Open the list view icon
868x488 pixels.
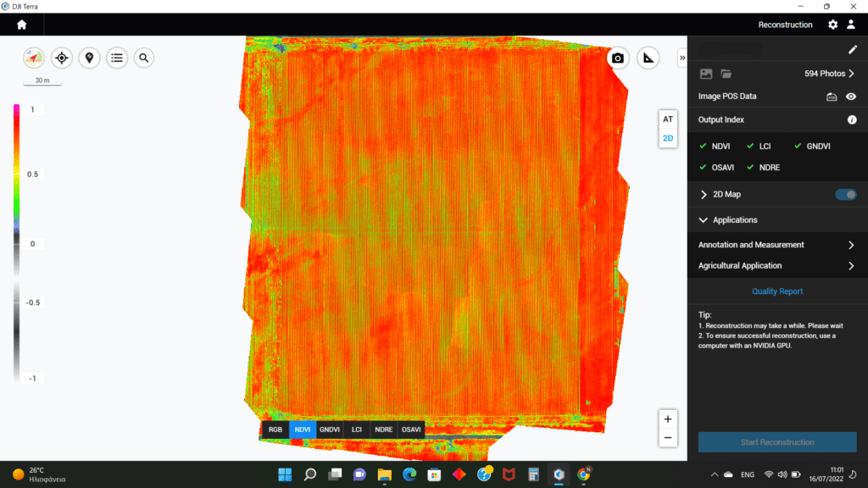[x=117, y=58]
